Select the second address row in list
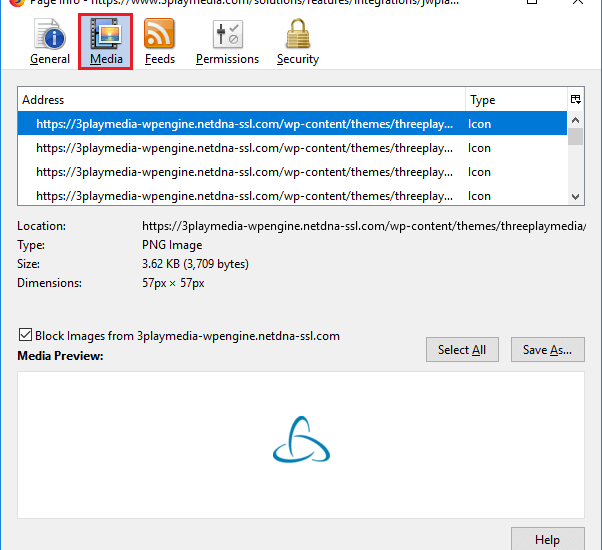The width and height of the screenshot is (602, 550). click(292, 148)
